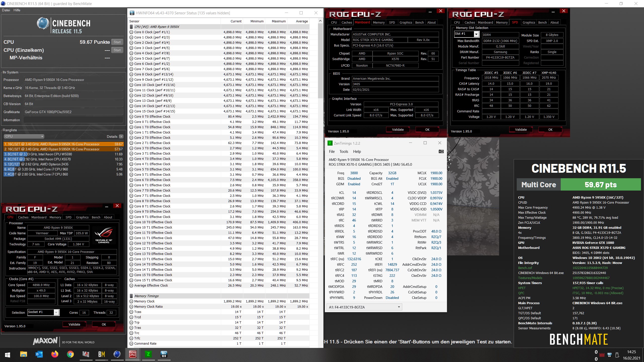Click Textures/Models entry in BenchMate

[530, 278]
